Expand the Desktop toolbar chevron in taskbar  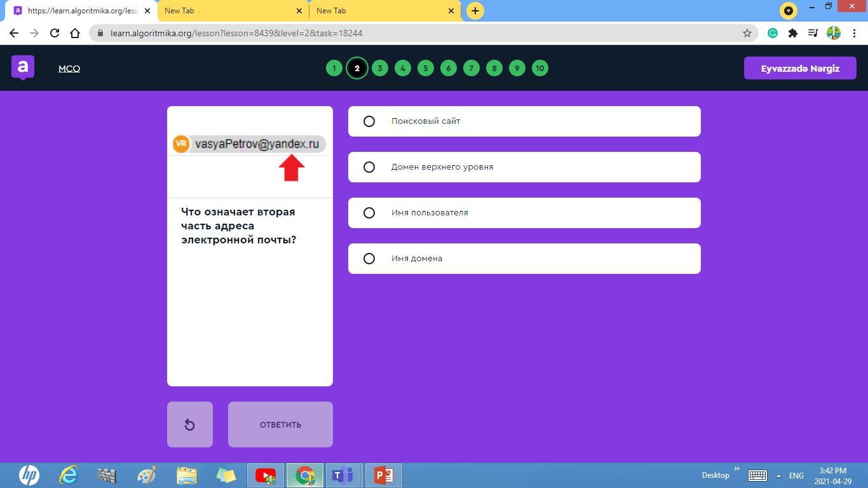(x=737, y=470)
